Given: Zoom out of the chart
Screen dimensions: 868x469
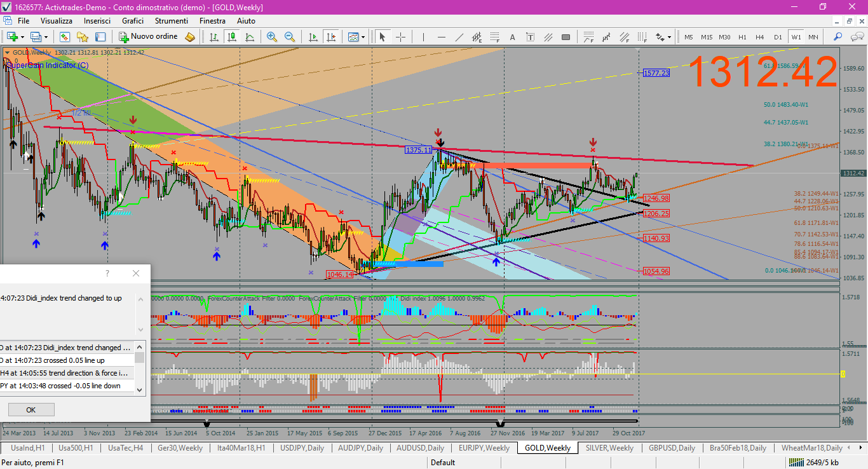Looking at the screenshot, I should click(x=290, y=37).
